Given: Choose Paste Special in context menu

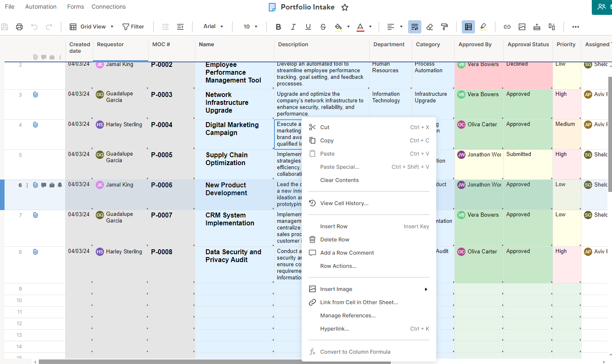Looking at the screenshot, I should [x=369, y=167].
